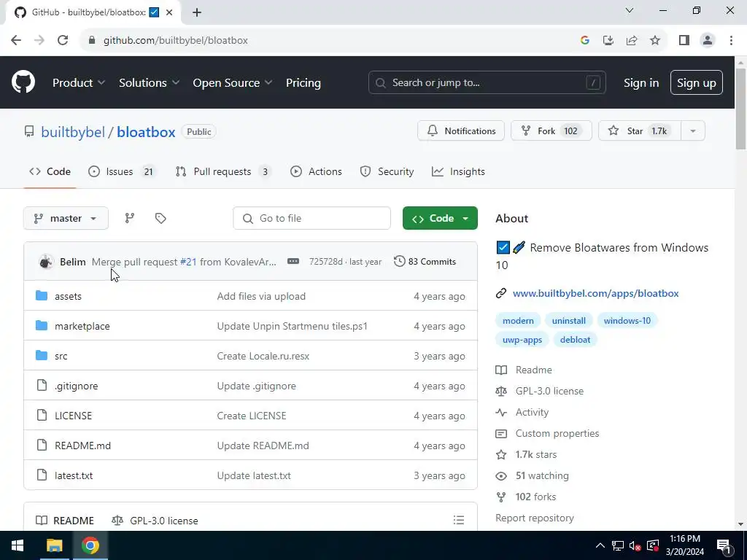Image resolution: width=747 pixels, height=560 pixels.
Task: Click the share page icon in address bar
Action: pos(632,40)
